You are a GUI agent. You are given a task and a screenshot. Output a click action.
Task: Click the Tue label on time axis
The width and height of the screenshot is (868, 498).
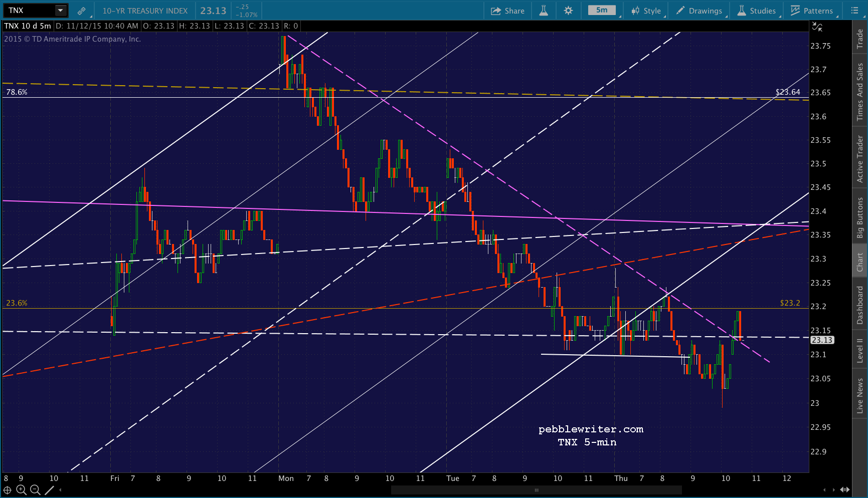point(453,478)
